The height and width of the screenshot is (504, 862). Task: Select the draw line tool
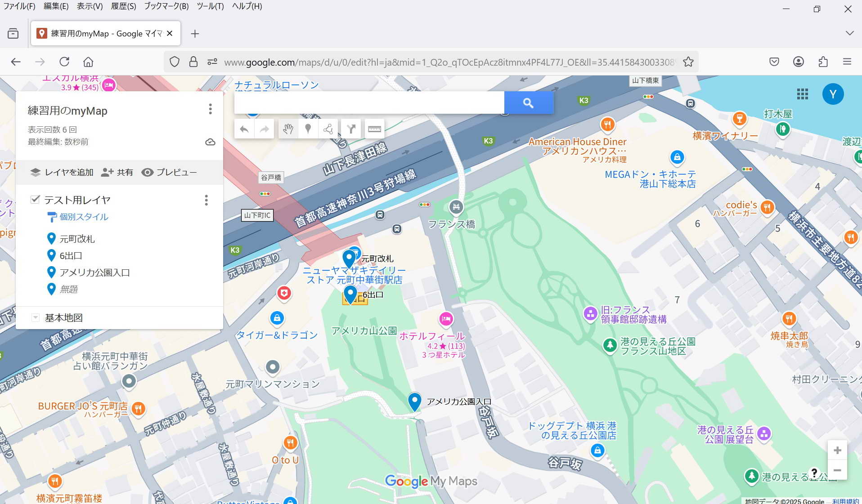pos(328,129)
